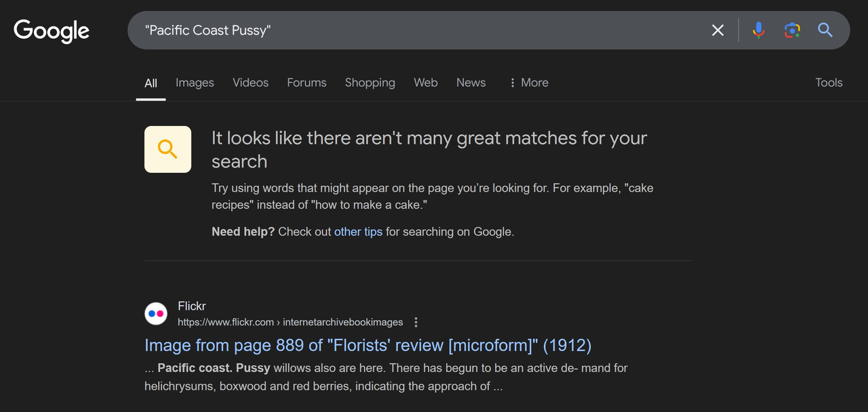Open the Forums tab
This screenshot has height=412, width=868.
[x=307, y=83]
